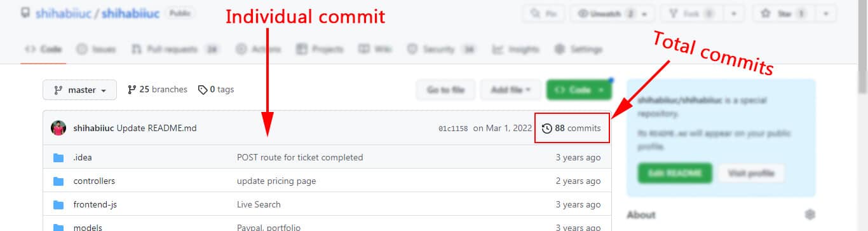Click the About section gear icon
This screenshot has height=231, width=868.
[x=810, y=214]
